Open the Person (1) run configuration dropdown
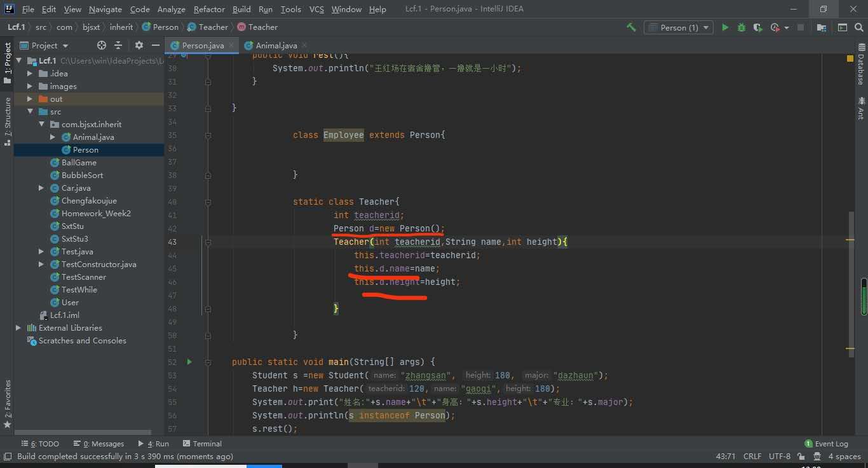 pos(678,27)
